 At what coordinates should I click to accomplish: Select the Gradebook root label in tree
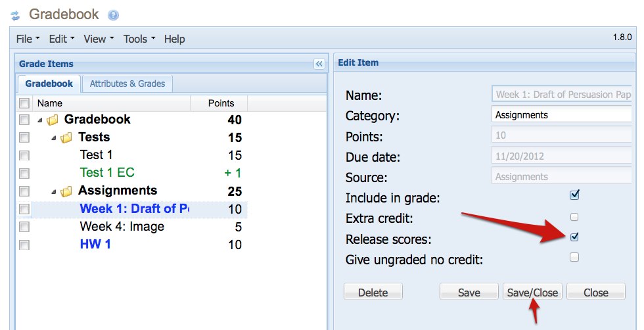point(97,119)
